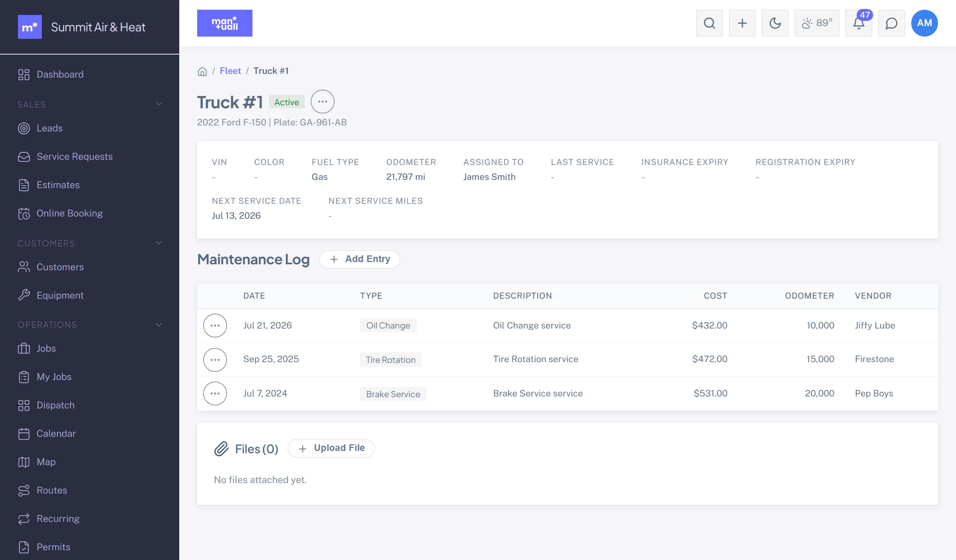Click the DATE column header
Screen dimensions: 956x560
point(254,296)
